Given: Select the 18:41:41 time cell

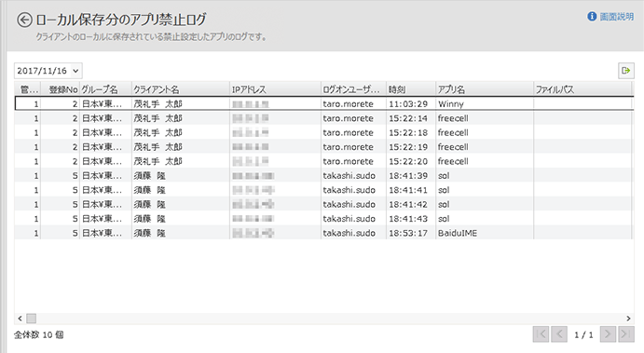Looking at the screenshot, I should point(411,190).
